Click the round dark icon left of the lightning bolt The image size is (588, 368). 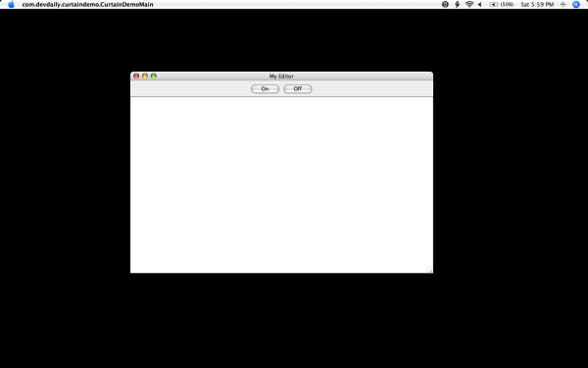[x=445, y=5]
